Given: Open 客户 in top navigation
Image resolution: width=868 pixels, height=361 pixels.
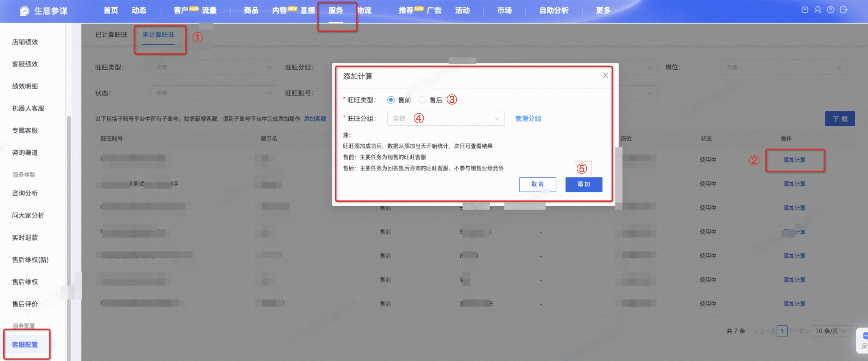Looking at the screenshot, I should point(181,11).
